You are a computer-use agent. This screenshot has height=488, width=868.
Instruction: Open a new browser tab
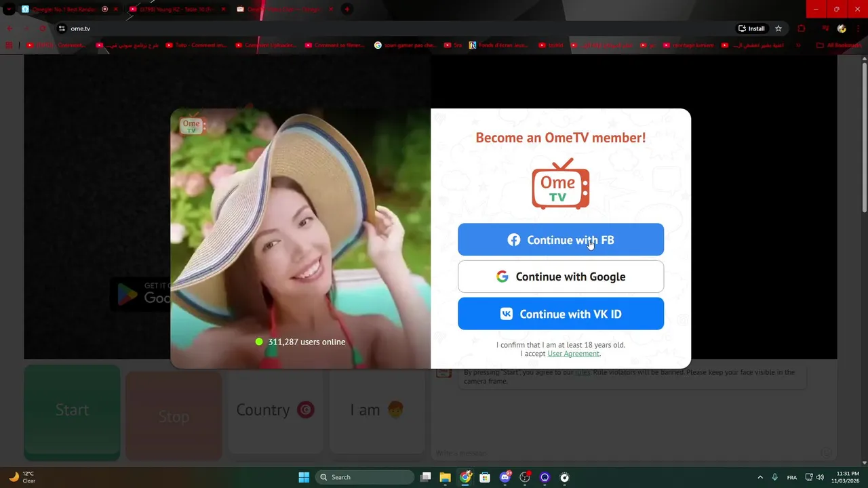[x=347, y=9]
